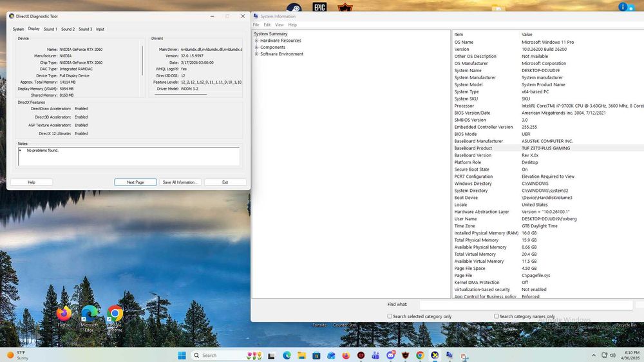Expand the Software Environment node
644x362 pixels.
click(257, 54)
